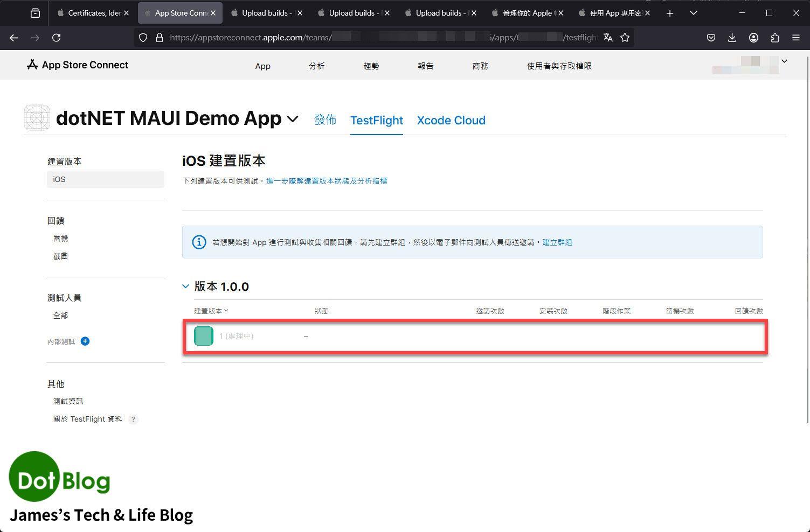Bookmark this page with the star icon

click(625, 37)
